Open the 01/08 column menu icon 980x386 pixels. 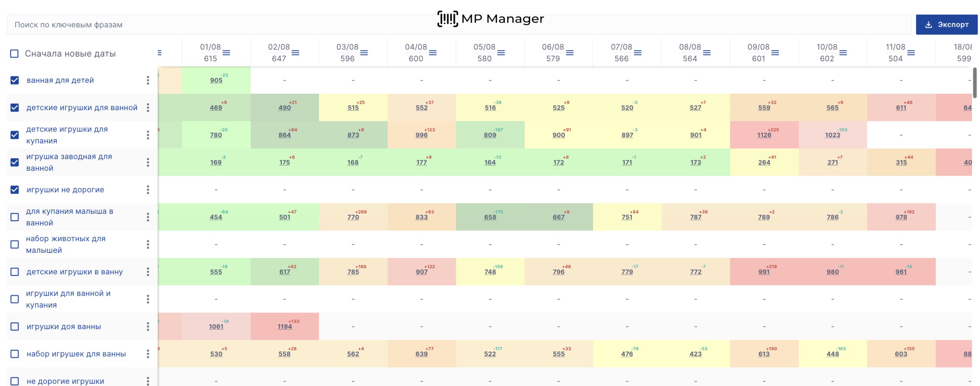tap(226, 52)
